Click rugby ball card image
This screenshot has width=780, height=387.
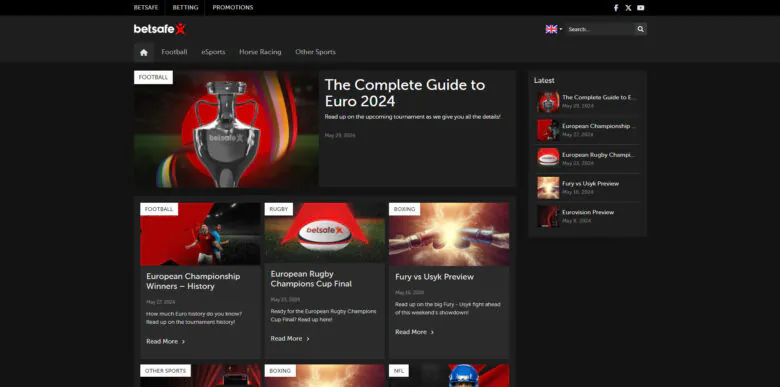[324, 232]
